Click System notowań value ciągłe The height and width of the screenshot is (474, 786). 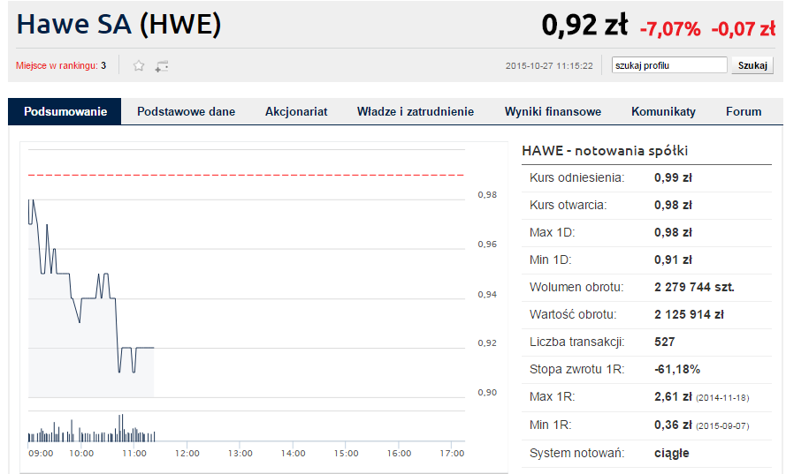[672, 453]
